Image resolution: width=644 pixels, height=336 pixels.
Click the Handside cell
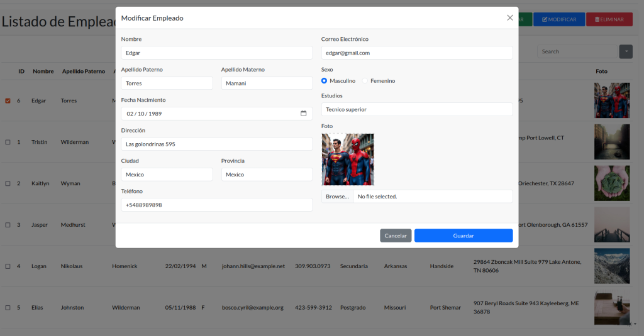tap(442, 266)
